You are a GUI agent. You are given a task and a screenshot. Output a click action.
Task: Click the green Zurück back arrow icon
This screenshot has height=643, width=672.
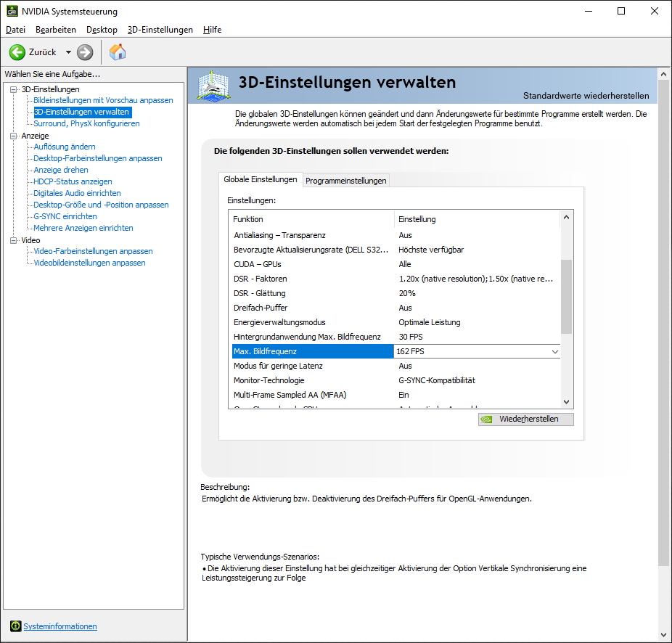pos(17,52)
